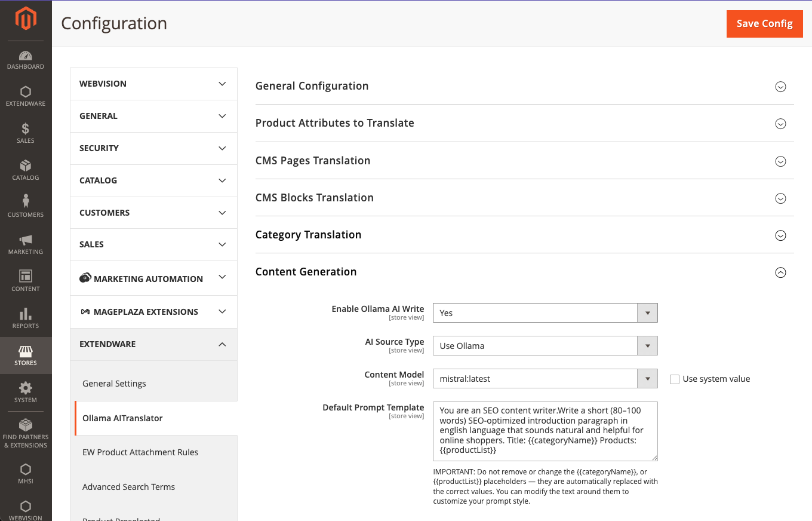The width and height of the screenshot is (812, 521).
Task: Click inside the Default Prompt Template textarea
Action: tap(545, 431)
